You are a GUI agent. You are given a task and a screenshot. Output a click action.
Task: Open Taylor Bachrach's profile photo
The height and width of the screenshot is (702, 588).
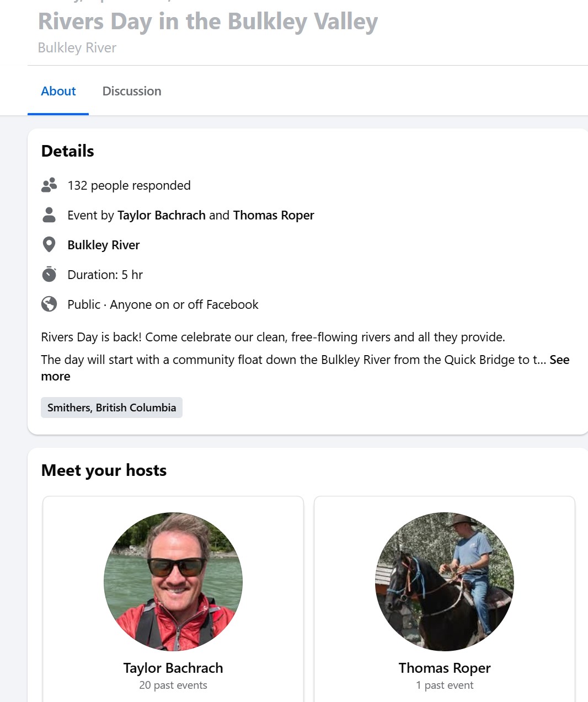click(173, 581)
